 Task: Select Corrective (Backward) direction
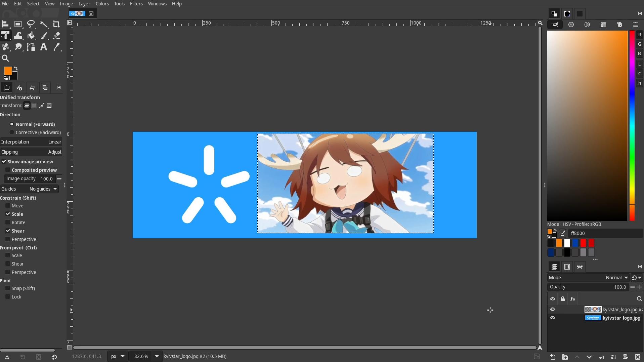coord(35,132)
